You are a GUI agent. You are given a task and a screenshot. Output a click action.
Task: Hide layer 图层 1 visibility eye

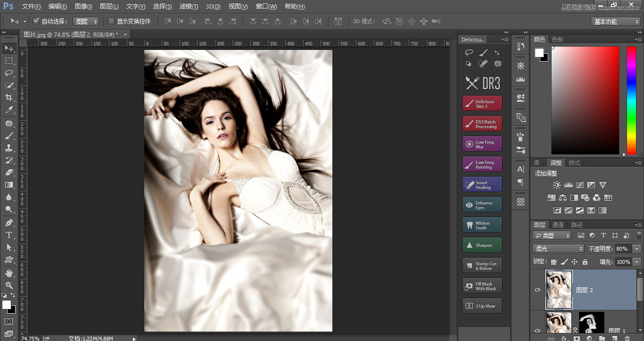click(537, 330)
